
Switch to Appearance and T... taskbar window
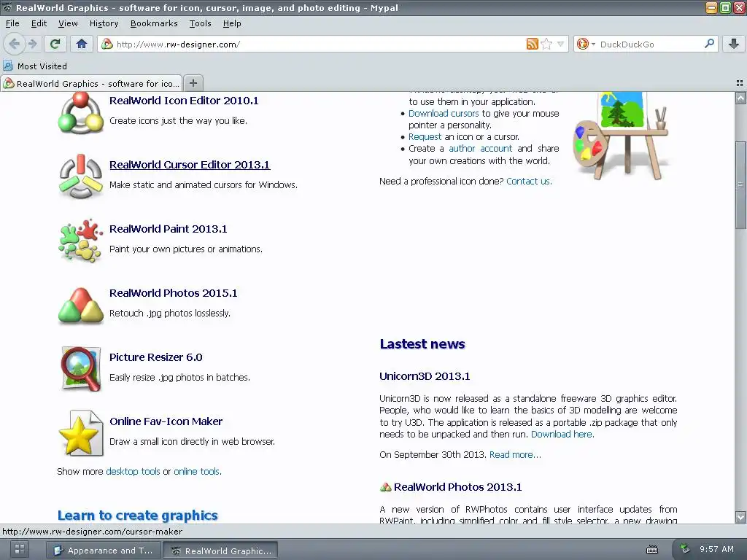[104, 551]
